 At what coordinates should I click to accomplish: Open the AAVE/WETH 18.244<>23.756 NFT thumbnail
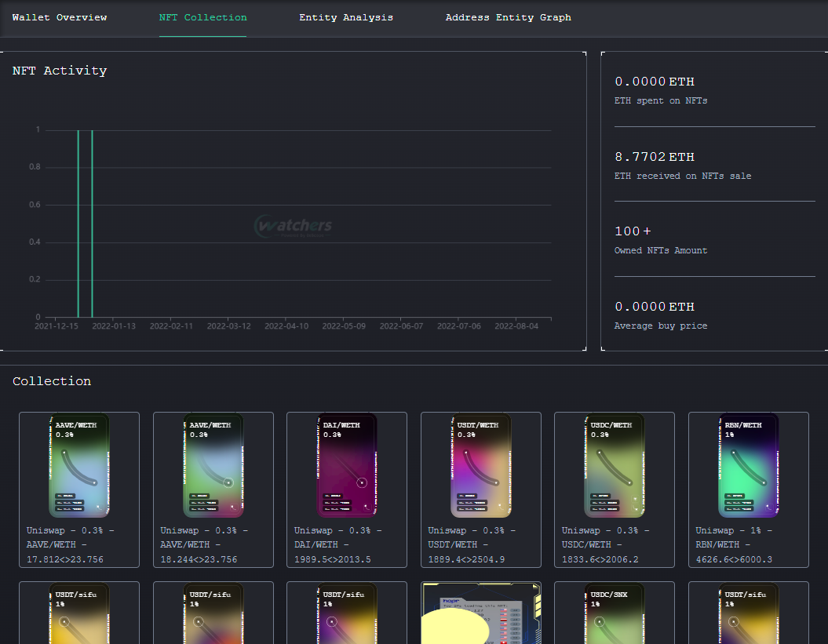(x=213, y=465)
